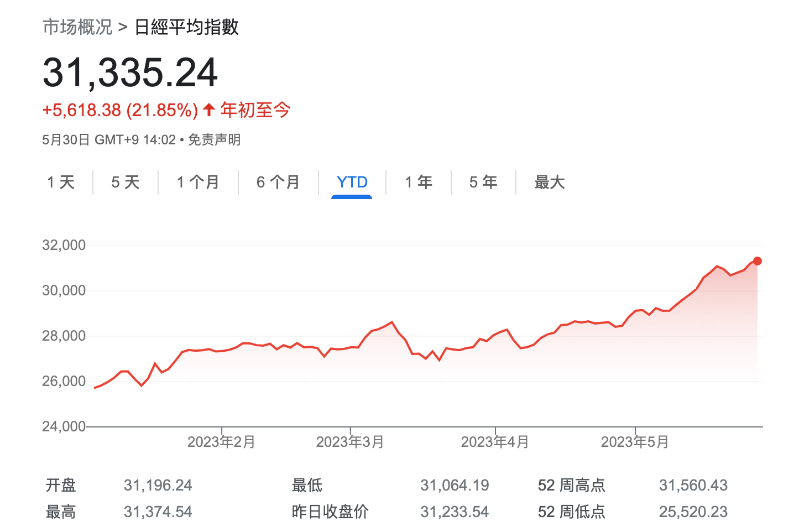794x532 pixels.
Task: Click the +5,618.38 (21.85%) change figure
Action: point(120,110)
